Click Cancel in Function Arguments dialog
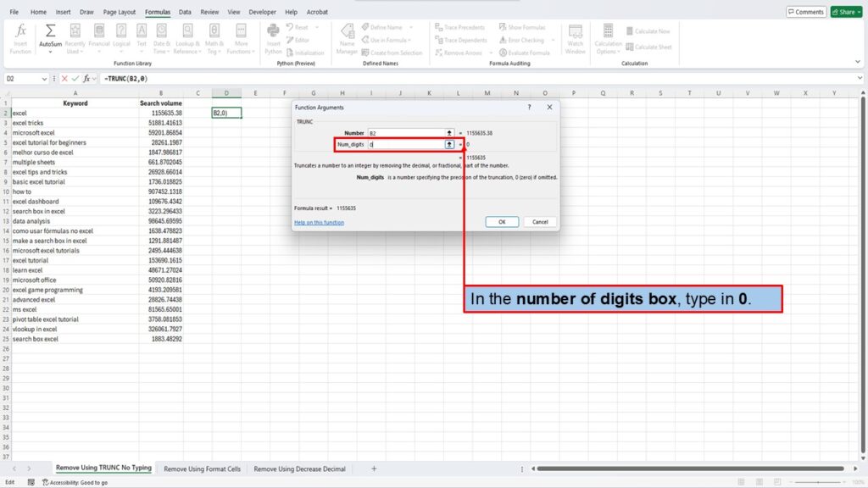Image resolution: width=868 pixels, height=488 pixels. [x=541, y=222]
